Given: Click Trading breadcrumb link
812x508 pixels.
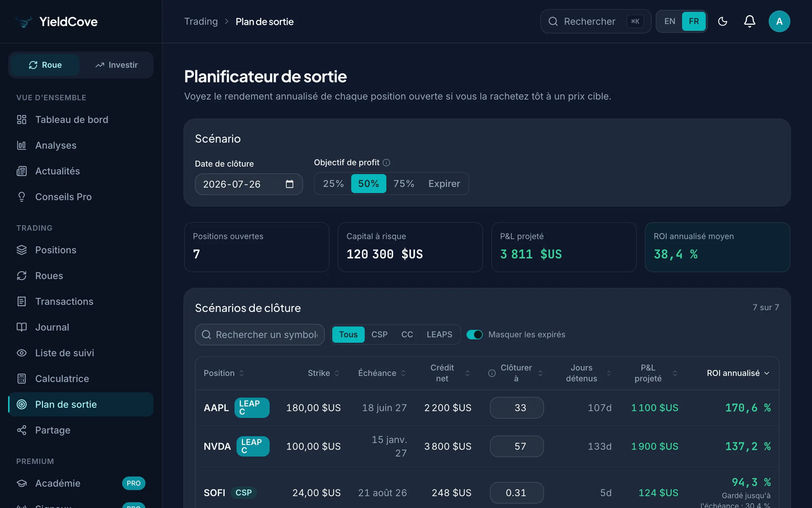Looking at the screenshot, I should point(201,21).
